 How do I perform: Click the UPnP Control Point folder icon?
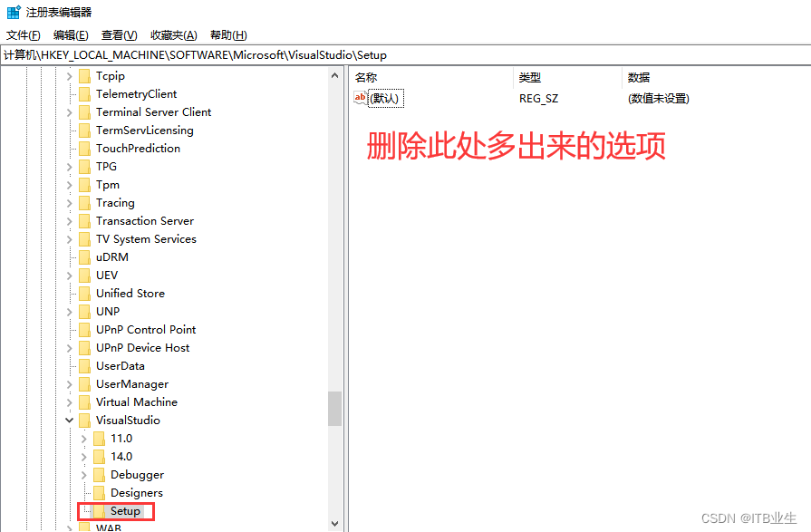[x=84, y=330]
